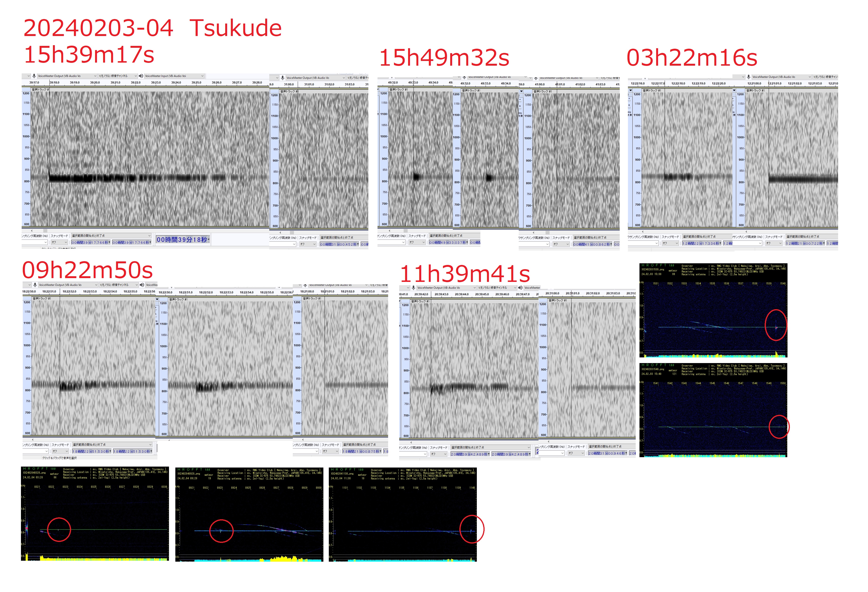The height and width of the screenshot is (592, 868).
Task: Click scroll-left arrow under 15h39m17s spectrogram
Action: (32, 230)
